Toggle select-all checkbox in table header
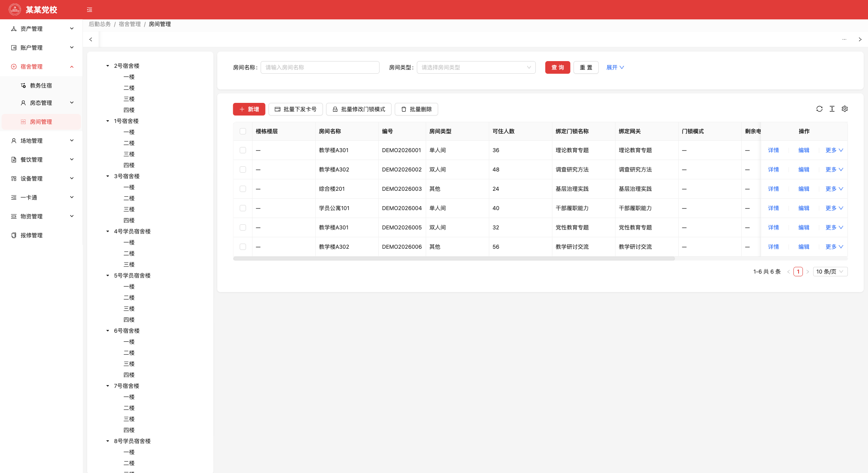The height and width of the screenshot is (473, 868). pyautogui.click(x=243, y=131)
